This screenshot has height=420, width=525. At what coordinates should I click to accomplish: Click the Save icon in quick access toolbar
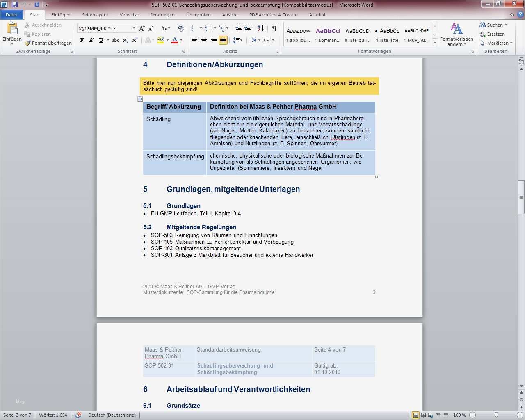point(15,5)
